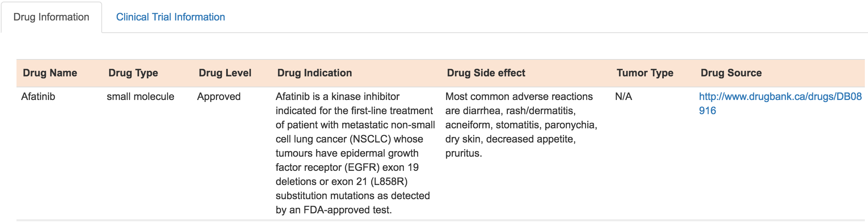Click the word pruritus in side effects
The height and width of the screenshot is (222, 868).
[463, 154]
